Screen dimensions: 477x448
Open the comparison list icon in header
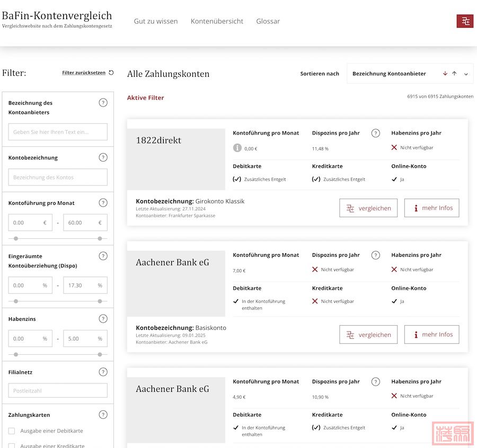[464, 21]
